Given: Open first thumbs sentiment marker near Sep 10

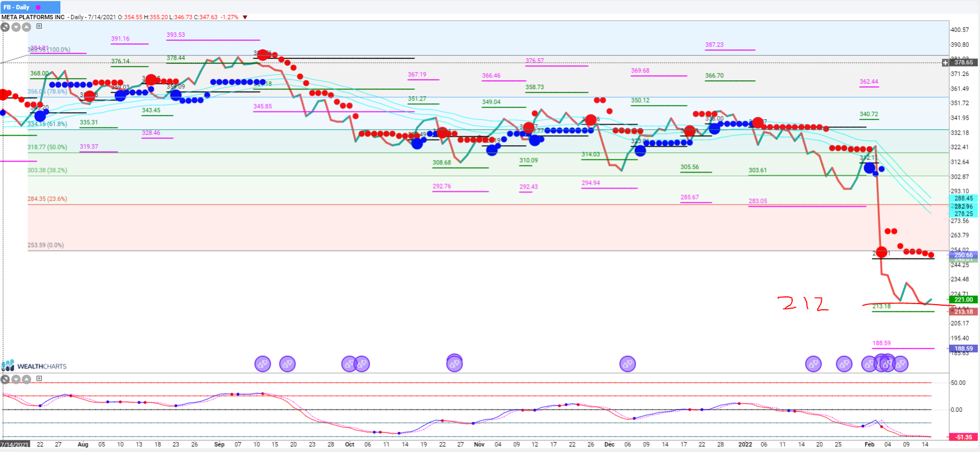Looking at the screenshot, I should [263, 363].
